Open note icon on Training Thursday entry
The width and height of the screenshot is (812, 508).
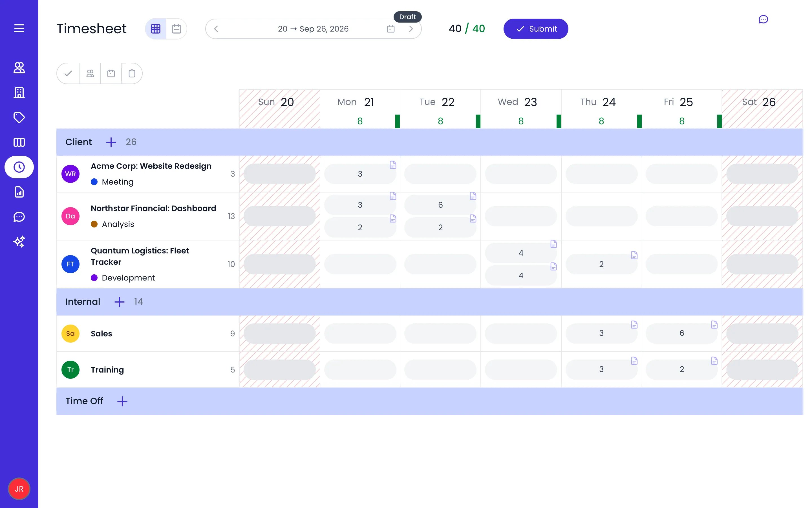click(x=634, y=361)
